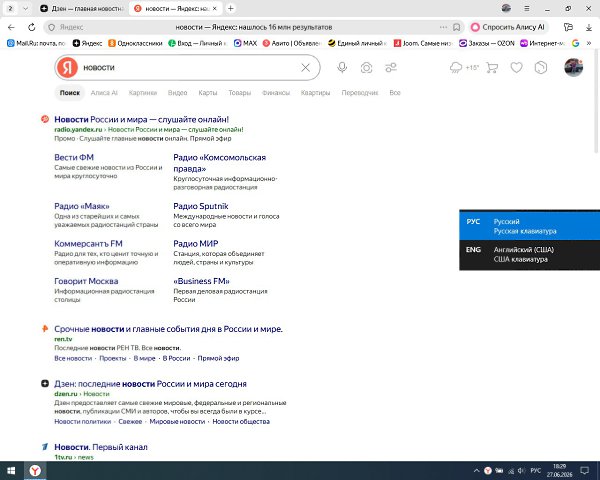Open the downloads icon
600x480 pixels.
point(589,27)
